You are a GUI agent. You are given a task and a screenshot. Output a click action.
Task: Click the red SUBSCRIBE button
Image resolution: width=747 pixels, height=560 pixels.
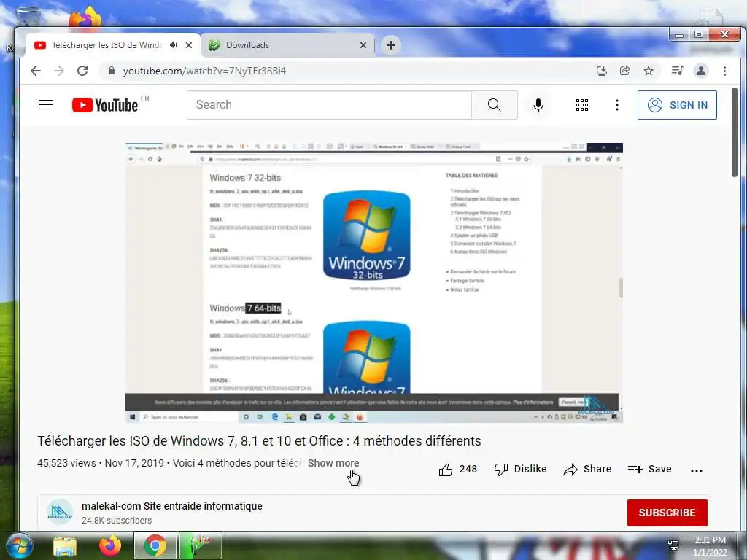pyautogui.click(x=667, y=513)
